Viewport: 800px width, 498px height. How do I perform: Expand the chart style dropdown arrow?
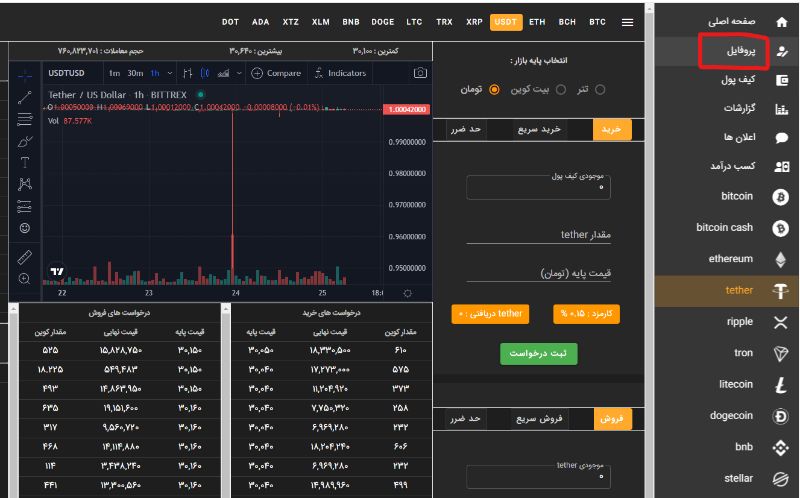[239, 73]
